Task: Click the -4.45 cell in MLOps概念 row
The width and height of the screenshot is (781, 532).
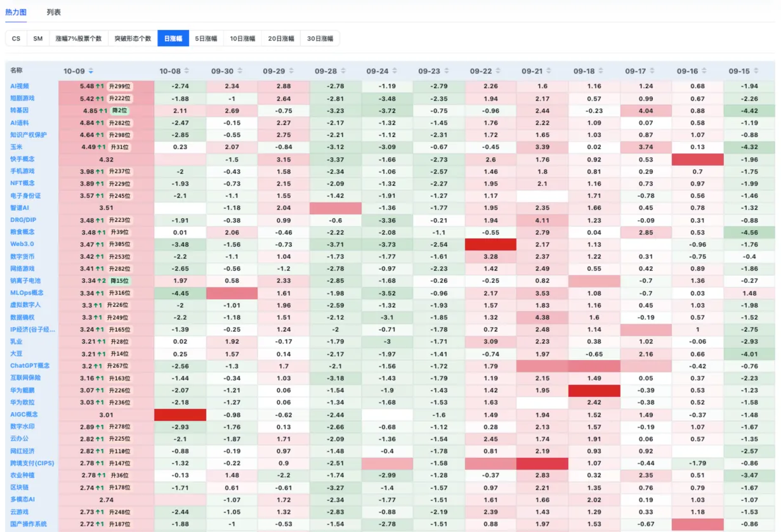Action: (180, 293)
